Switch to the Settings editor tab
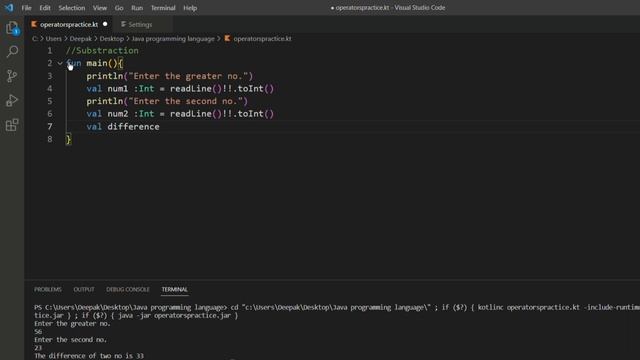This screenshot has height=360, width=640. coord(140,24)
